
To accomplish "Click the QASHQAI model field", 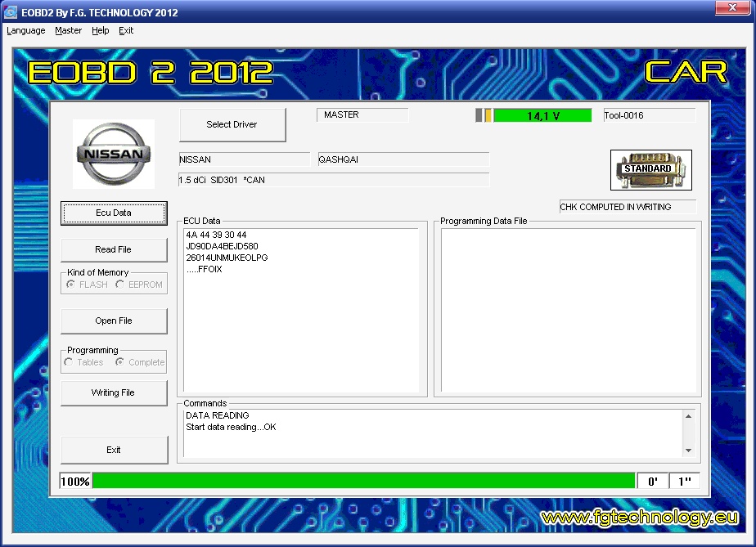I will pos(403,159).
